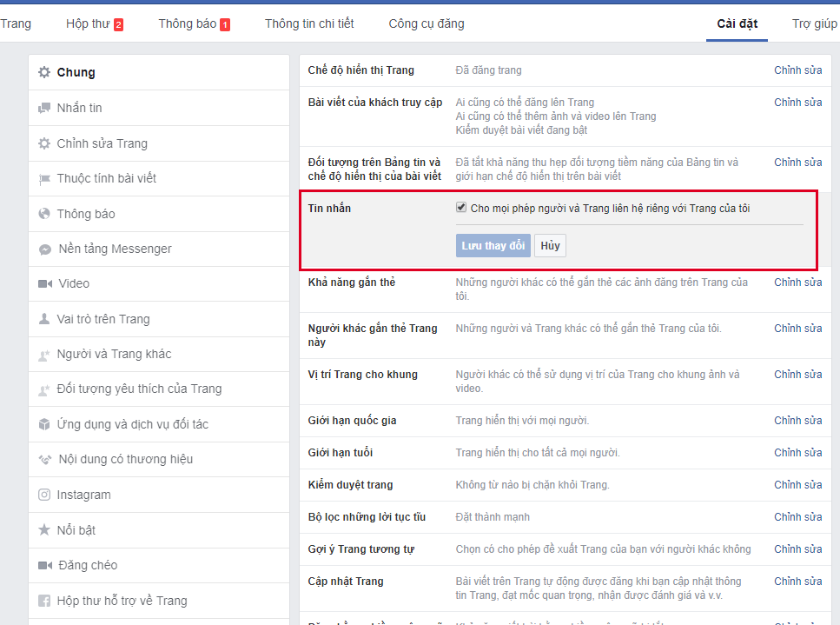
Task: Toggle the allow private messages checkbox
Action: (460, 208)
